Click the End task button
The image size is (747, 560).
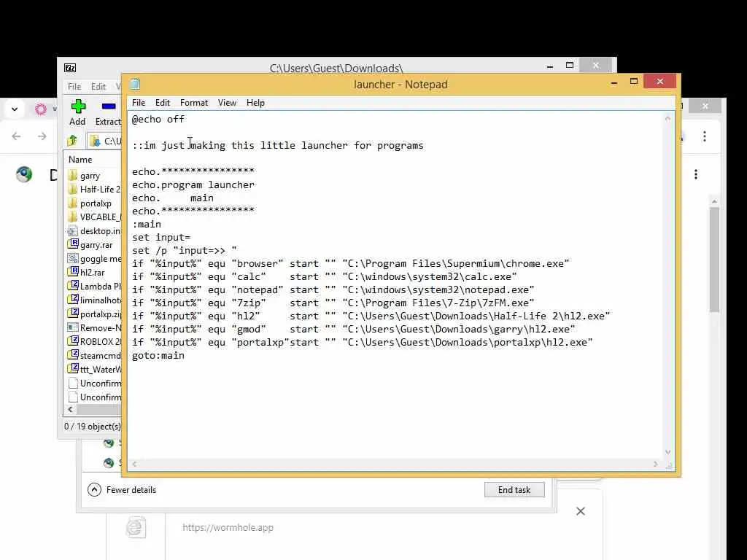pos(514,490)
